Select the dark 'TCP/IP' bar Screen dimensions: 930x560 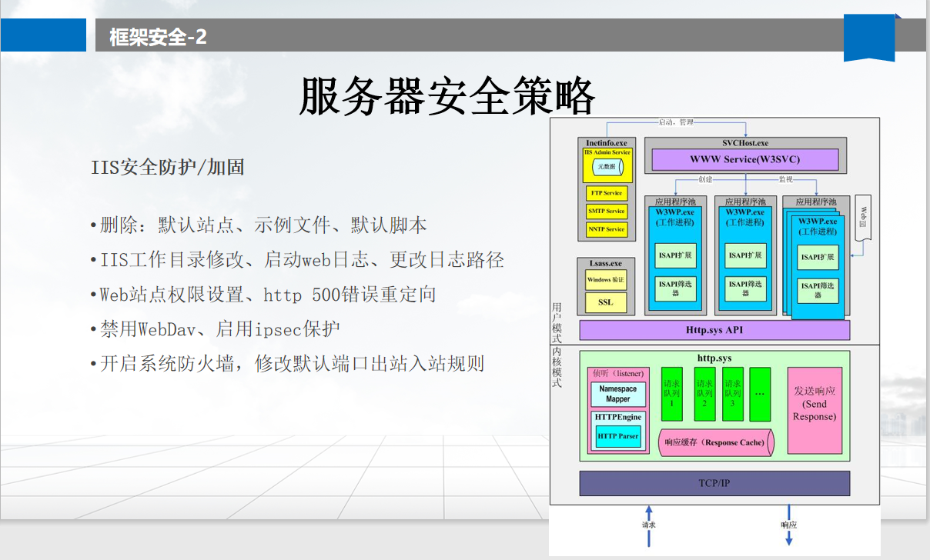coord(714,483)
